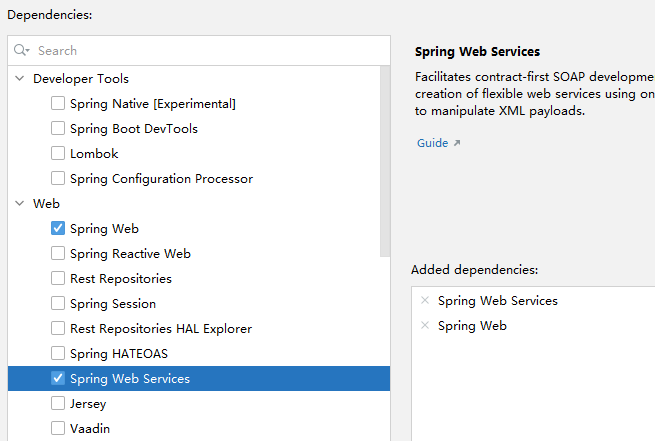
Task: Select the Vaadin row label
Action: coord(90,428)
